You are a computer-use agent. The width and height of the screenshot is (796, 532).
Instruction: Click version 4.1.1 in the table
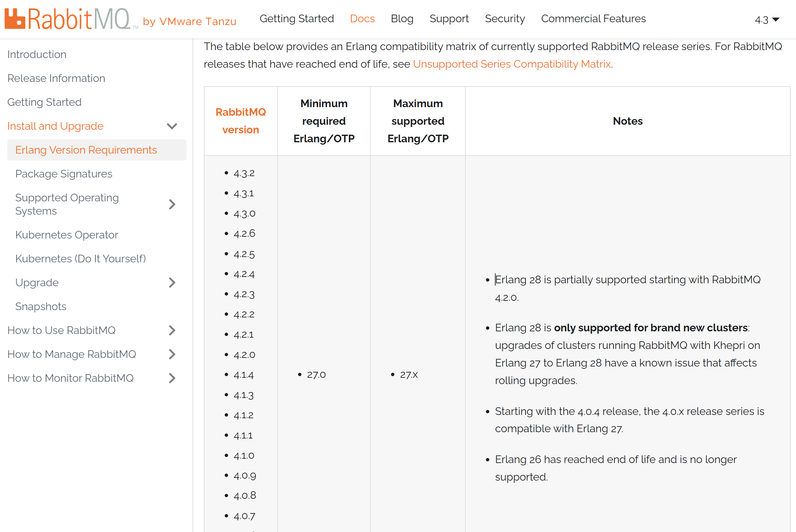tap(243, 435)
